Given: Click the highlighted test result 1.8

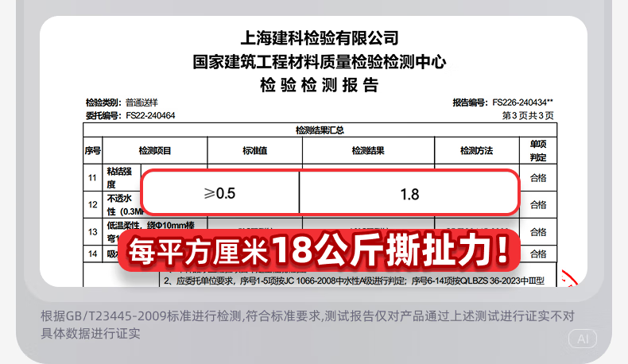Looking at the screenshot, I should 409,195.
